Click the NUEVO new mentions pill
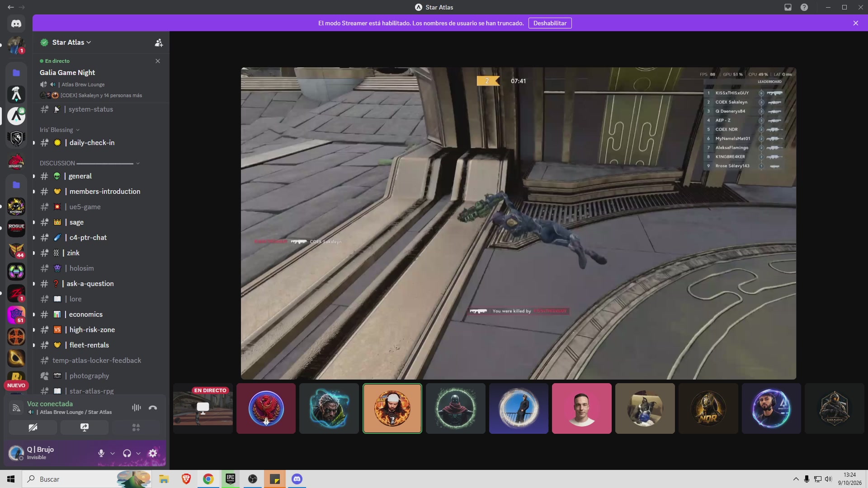The width and height of the screenshot is (868, 488). coord(16,385)
